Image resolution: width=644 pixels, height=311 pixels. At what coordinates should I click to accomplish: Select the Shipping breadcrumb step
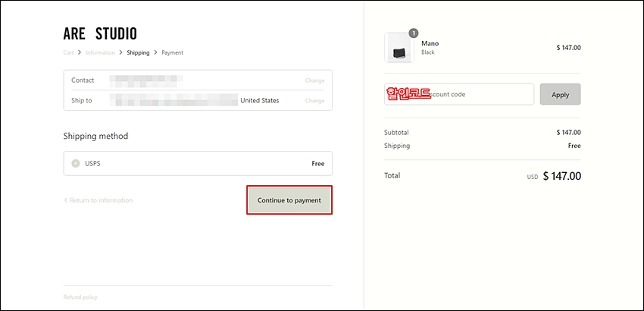(x=138, y=52)
